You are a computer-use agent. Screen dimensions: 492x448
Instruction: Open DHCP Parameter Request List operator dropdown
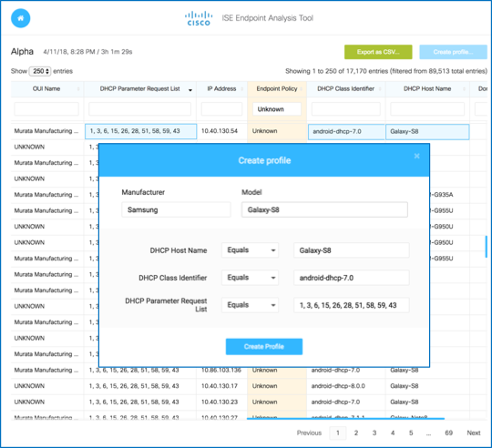pos(250,305)
